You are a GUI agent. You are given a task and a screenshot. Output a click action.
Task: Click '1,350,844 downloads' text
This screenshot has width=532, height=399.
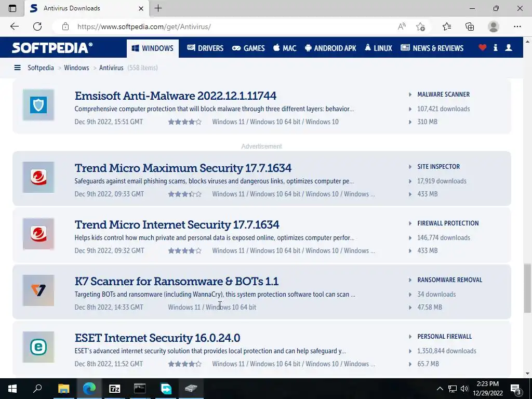pos(447,351)
